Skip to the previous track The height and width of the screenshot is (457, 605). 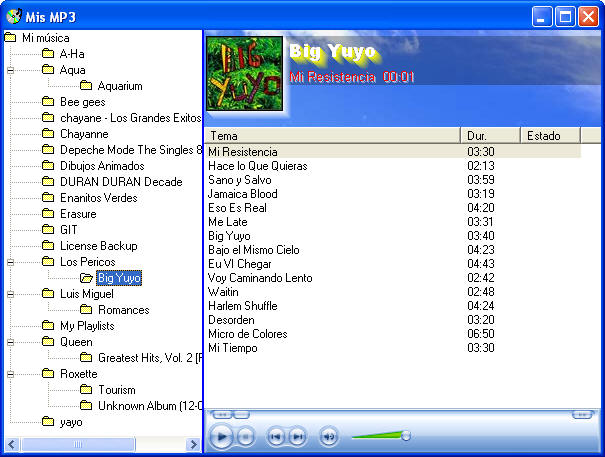coord(275,437)
